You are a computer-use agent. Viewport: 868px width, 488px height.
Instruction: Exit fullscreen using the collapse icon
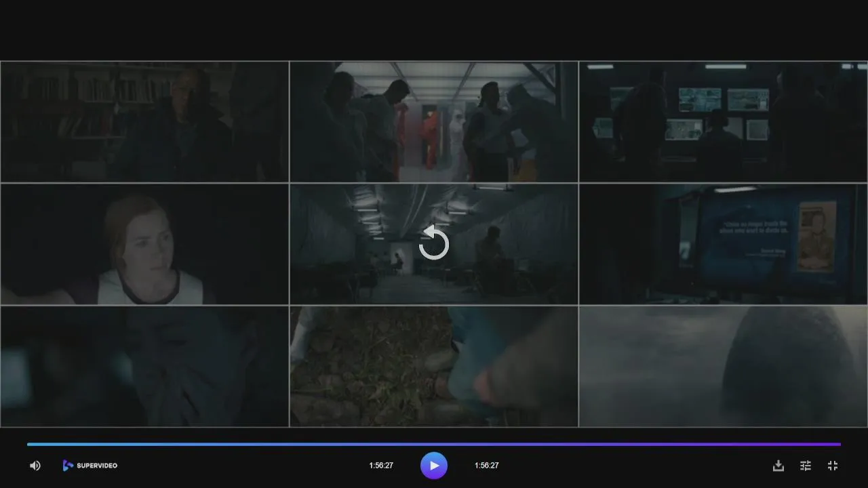(833, 466)
